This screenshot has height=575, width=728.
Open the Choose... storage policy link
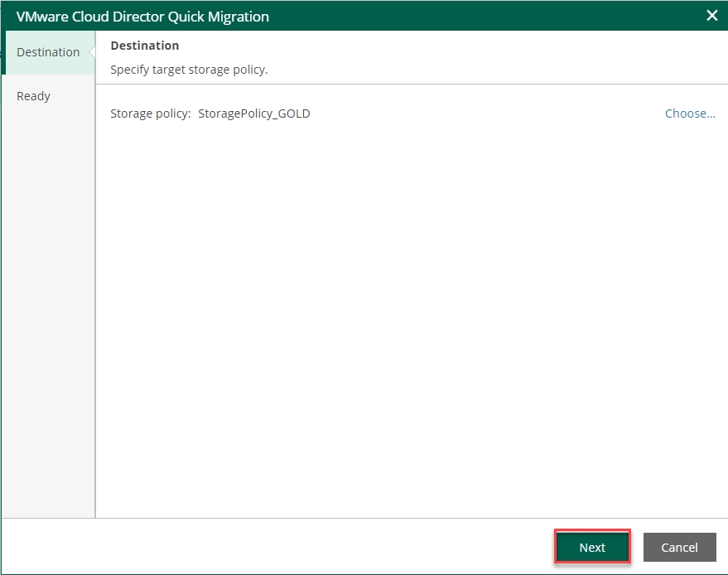(690, 114)
